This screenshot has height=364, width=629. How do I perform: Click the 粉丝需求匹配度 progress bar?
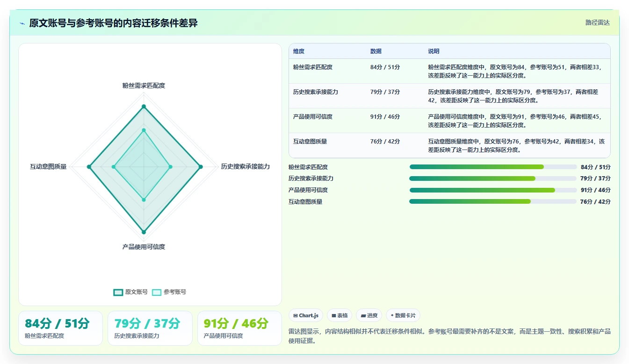tap(493, 167)
